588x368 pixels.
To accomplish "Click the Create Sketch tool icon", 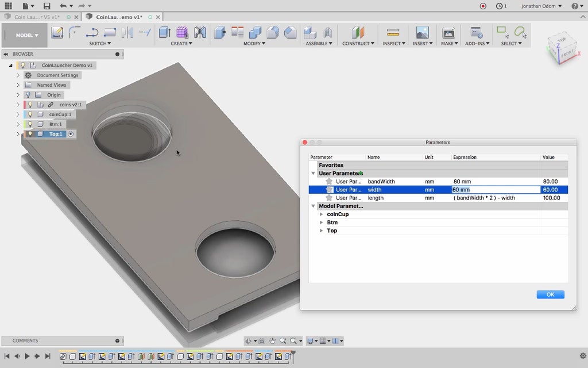I will coord(57,33).
